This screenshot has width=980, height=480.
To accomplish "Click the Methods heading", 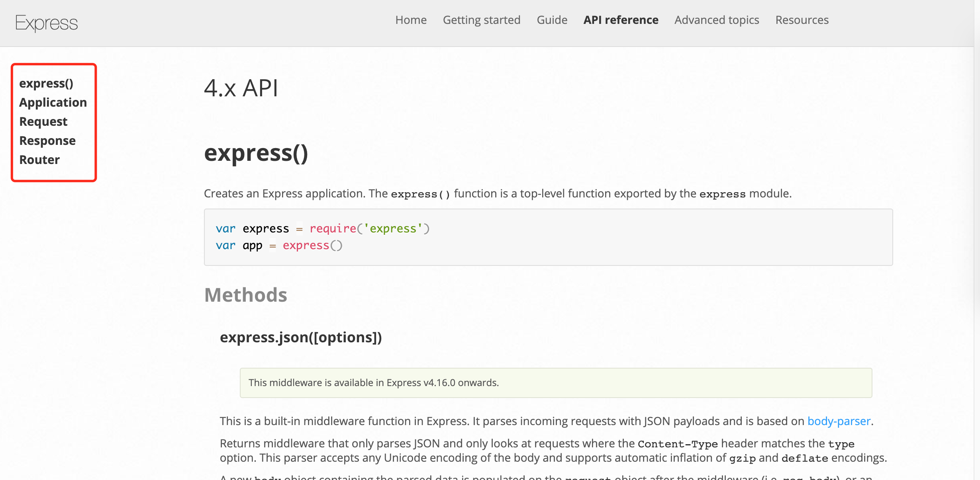I will 245,295.
